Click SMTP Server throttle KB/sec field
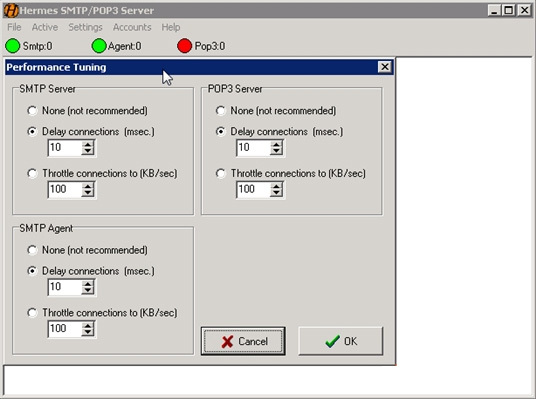Image resolution: width=536 pixels, height=399 pixels. (65, 189)
